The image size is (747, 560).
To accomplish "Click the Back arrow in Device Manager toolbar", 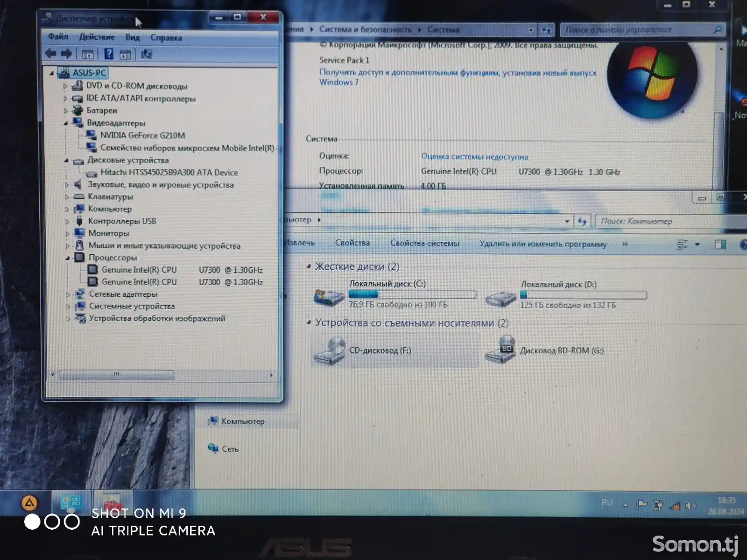I will (50, 54).
